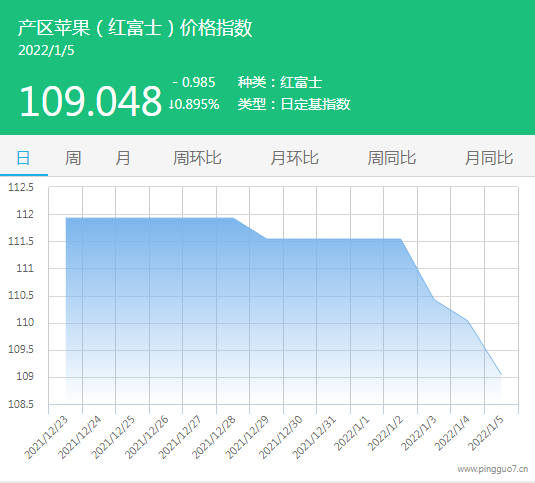Switch to the 月 monthly tab
Viewport: 535px width, 483px height.
point(122,158)
